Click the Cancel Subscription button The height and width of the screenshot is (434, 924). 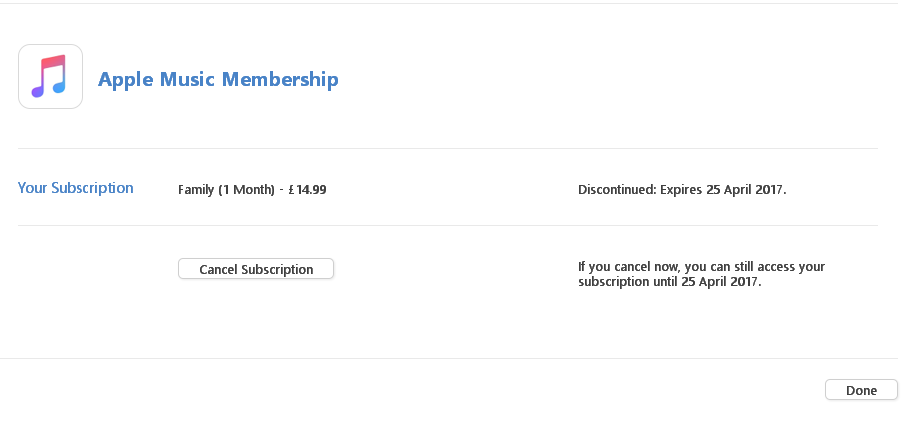pos(256,269)
